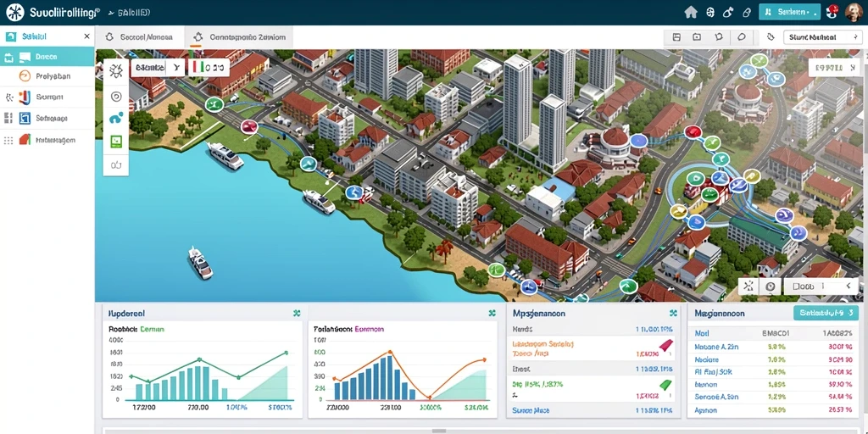
Task: Click the red map marker near the domed building
Action: pyautogui.click(x=693, y=131)
